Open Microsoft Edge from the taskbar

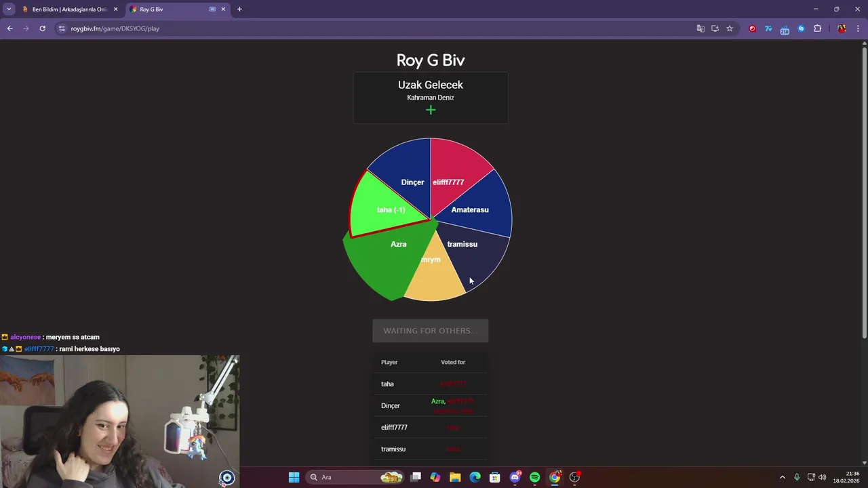click(475, 477)
